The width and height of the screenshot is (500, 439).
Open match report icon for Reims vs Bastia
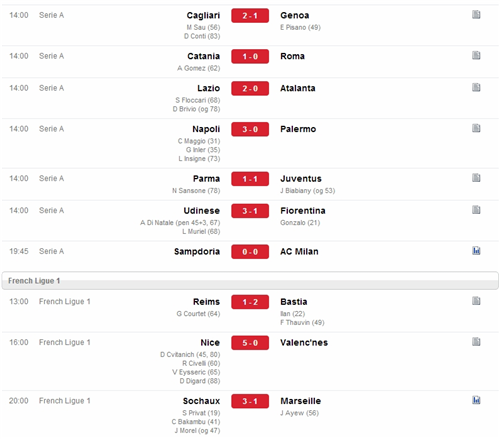476,301
